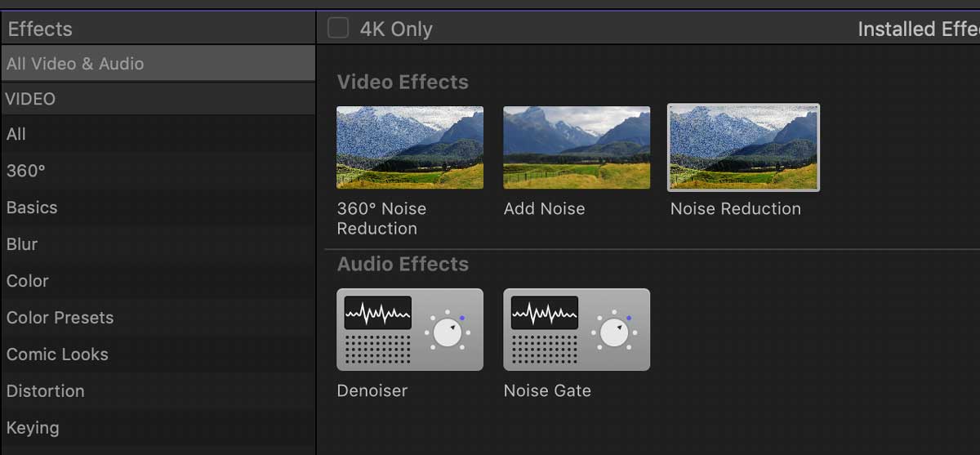Viewport: 980px width, 455px height.
Task: Choose the Denoiser audio effect icon
Action: pos(410,329)
